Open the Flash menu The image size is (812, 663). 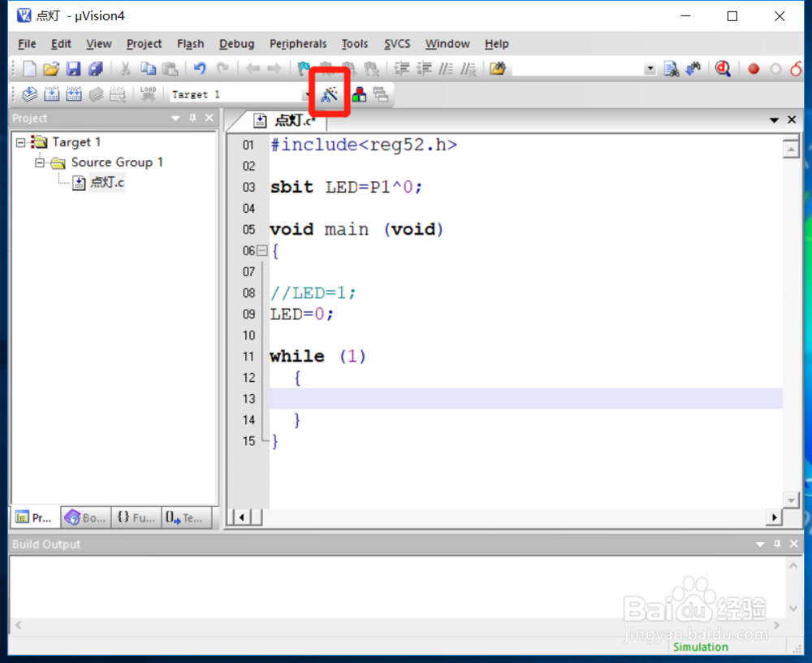pyautogui.click(x=190, y=44)
